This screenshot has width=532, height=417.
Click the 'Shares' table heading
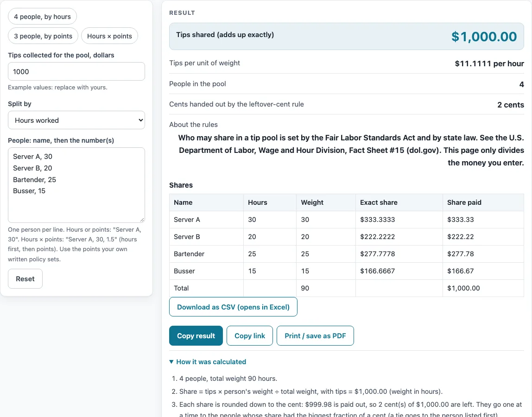tap(181, 185)
